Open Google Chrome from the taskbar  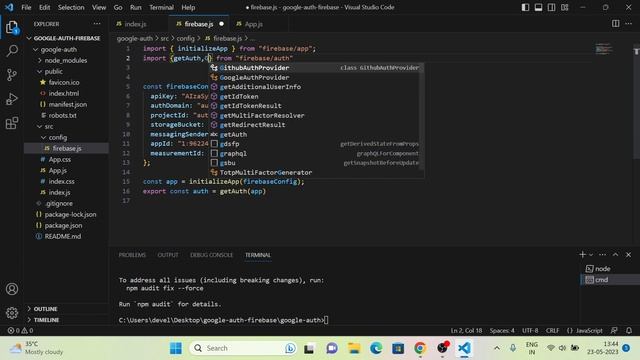click(420, 348)
